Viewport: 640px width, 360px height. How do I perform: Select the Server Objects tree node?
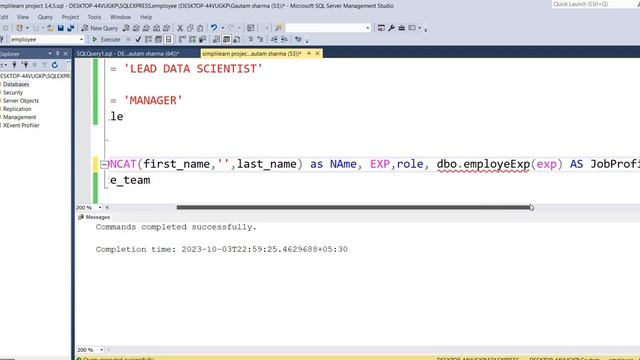[21, 101]
